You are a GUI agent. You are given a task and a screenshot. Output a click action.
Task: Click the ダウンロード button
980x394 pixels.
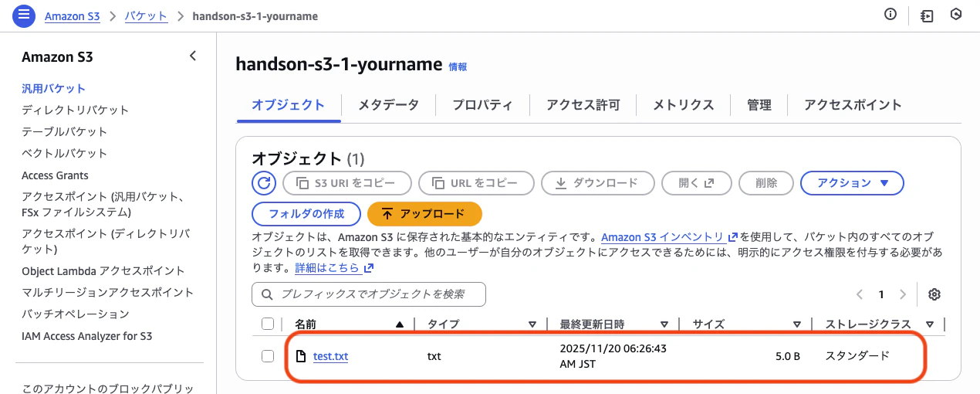point(598,183)
